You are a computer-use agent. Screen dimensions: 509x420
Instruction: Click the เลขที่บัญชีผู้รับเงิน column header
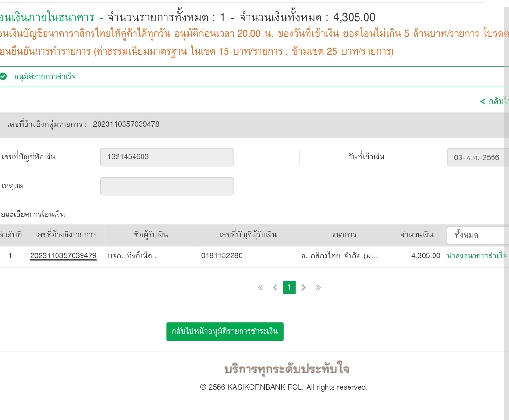coord(248,235)
